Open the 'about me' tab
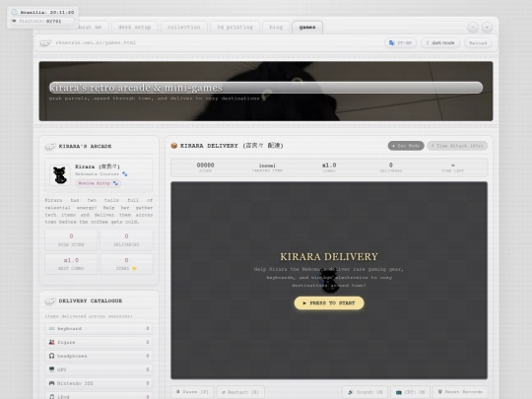 90,28
